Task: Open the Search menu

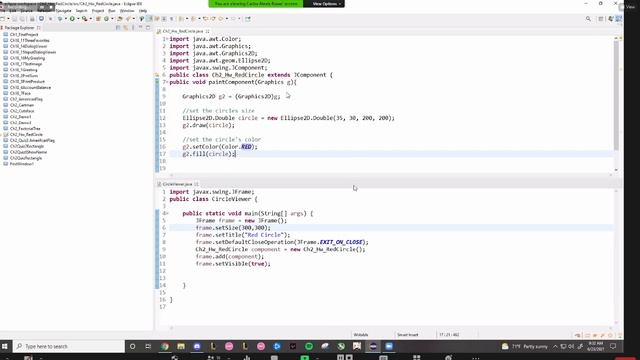Action: pyautogui.click(x=81, y=11)
